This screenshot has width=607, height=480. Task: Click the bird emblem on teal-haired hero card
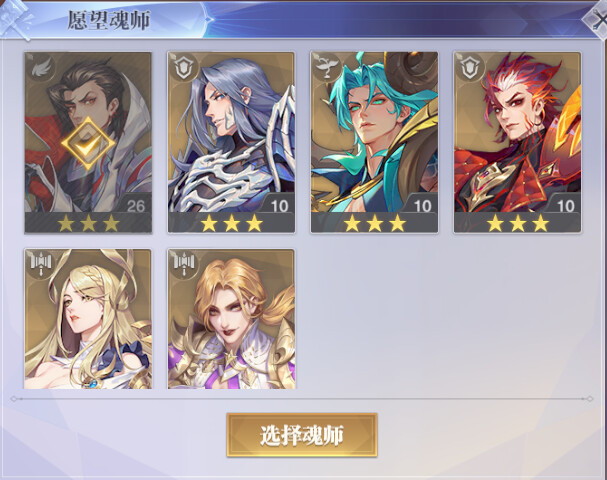[x=327, y=68]
